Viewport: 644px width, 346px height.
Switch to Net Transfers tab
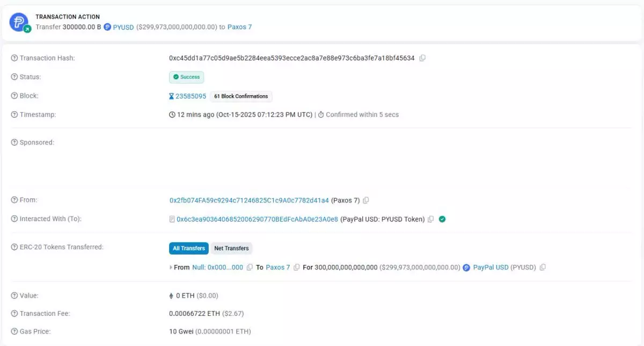[x=231, y=248]
